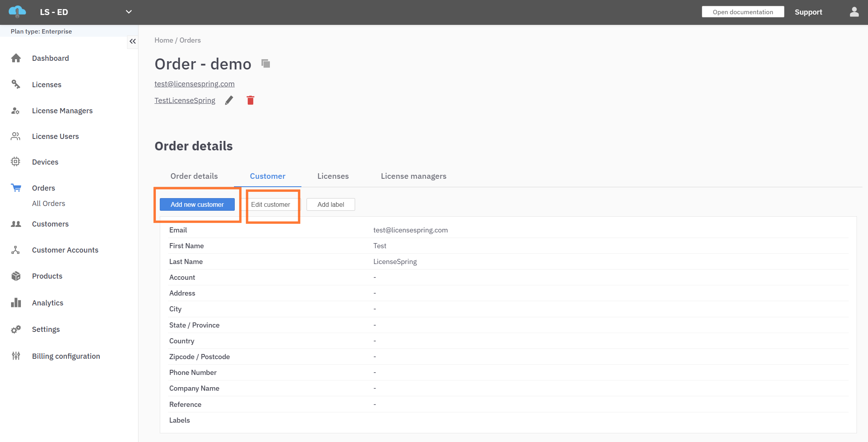Switch to the License managers tab

(x=413, y=176)
